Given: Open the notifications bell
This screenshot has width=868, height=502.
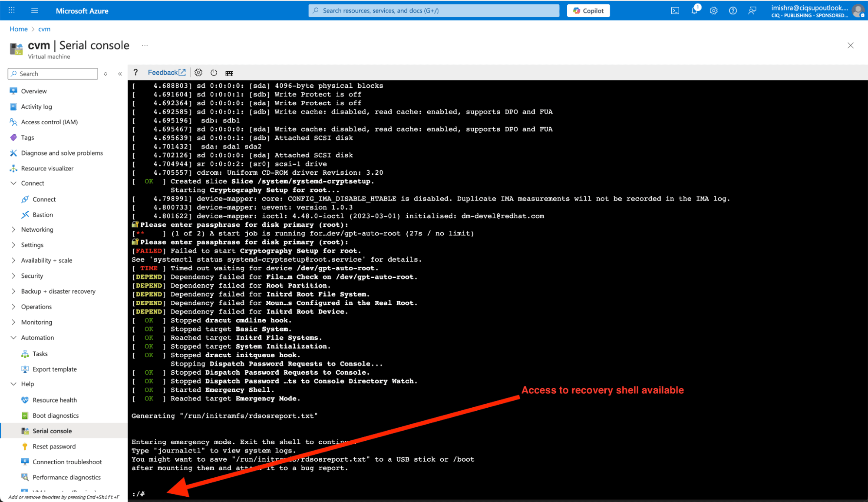Looking at the screenshot, I should 694,10.
